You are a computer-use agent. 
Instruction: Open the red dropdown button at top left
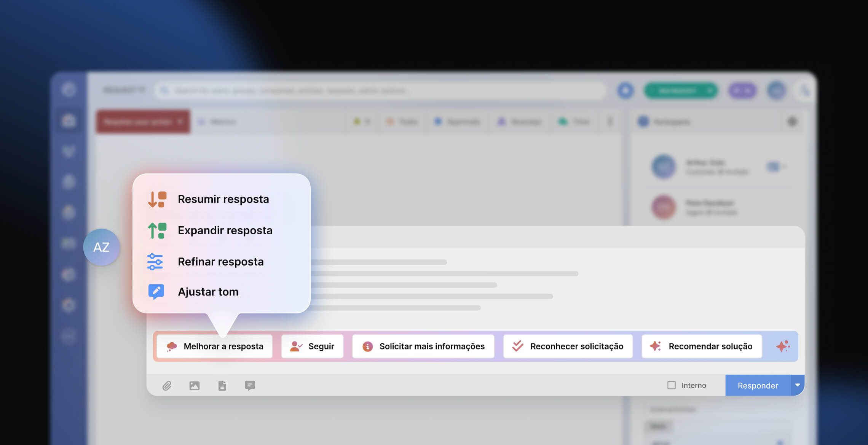point(143,122)
